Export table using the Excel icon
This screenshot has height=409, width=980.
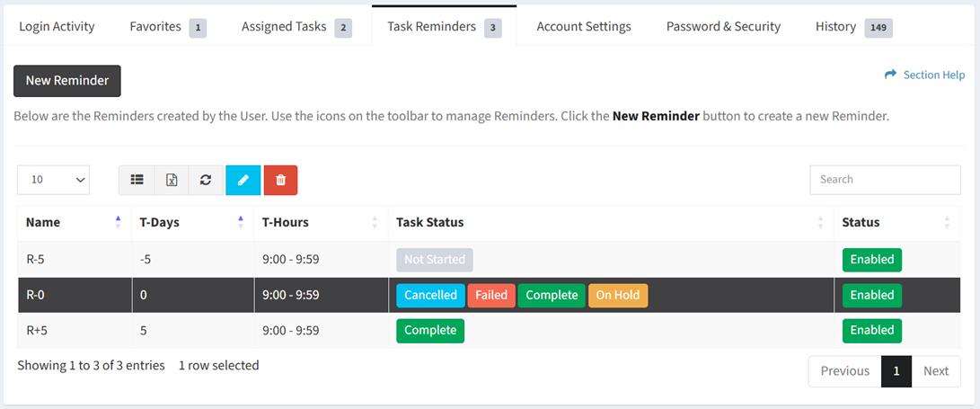click(172, 180)
